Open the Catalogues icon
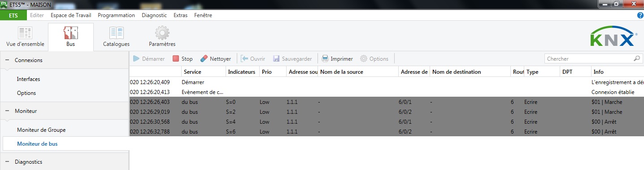Screen dimensions: 644x170 116,33
